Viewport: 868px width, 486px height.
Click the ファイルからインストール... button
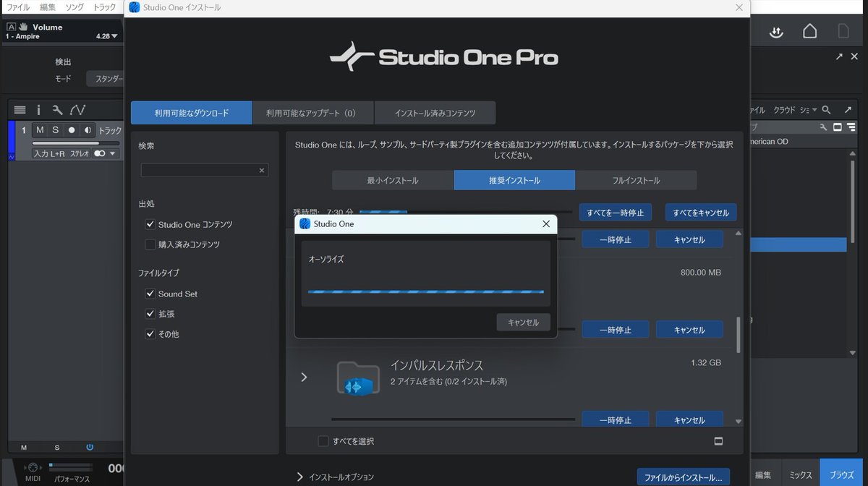(x=684, y=477)
